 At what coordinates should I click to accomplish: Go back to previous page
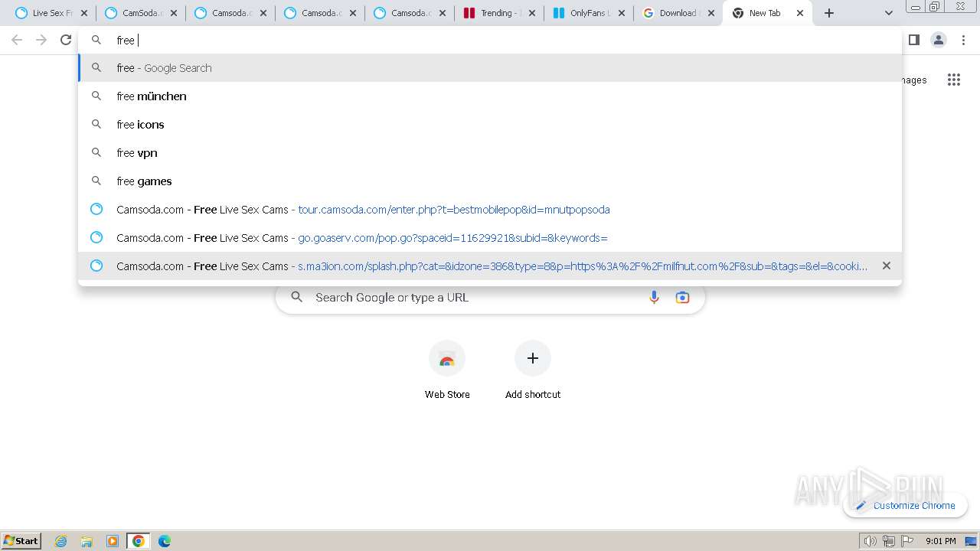pyautogui.click(x=17, y=40)
